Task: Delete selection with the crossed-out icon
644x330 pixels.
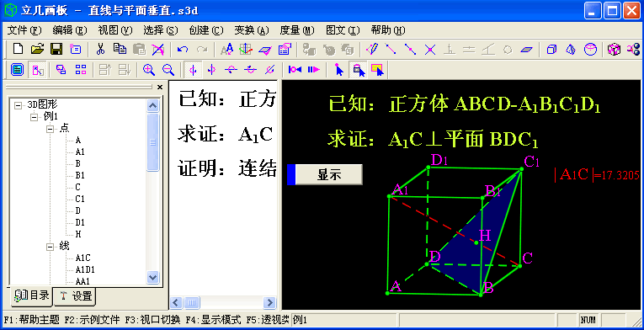Action: point(157,50)
